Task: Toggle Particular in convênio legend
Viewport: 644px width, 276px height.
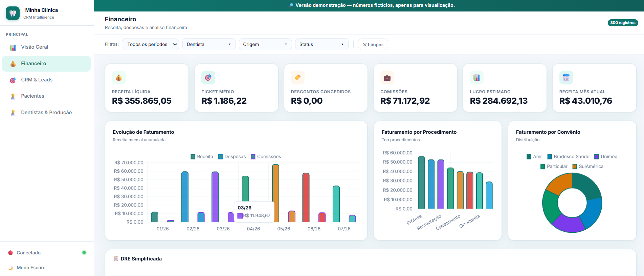Action: pos(554,166)
